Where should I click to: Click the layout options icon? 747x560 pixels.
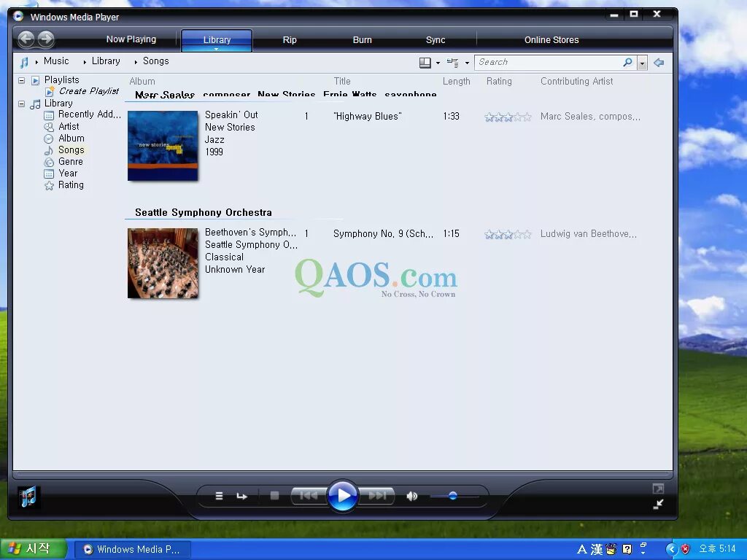(425, 63)
